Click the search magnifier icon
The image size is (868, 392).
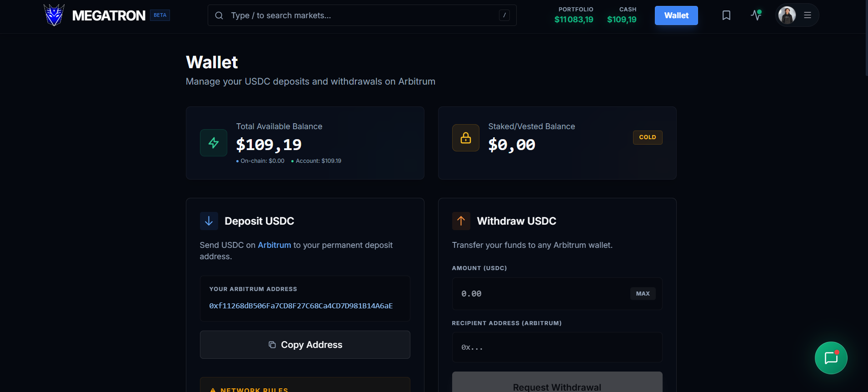point(219,15)
